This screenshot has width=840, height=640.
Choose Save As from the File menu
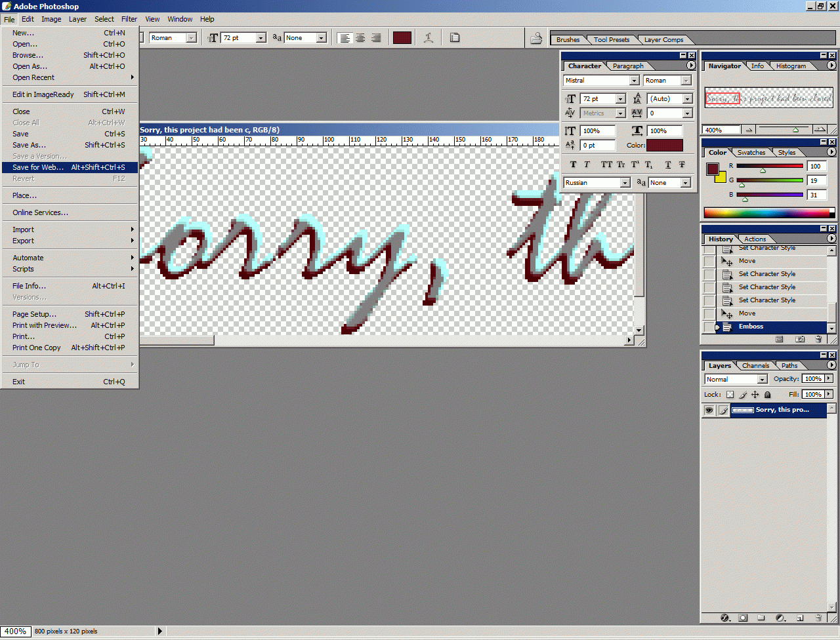(x=70, y=145)
